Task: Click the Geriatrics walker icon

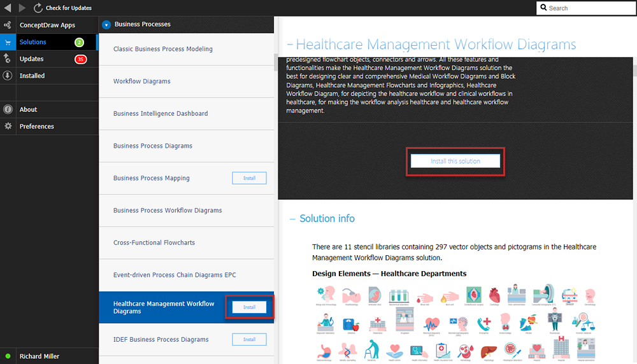Action: pyautogui.click(x=372, y=349)
